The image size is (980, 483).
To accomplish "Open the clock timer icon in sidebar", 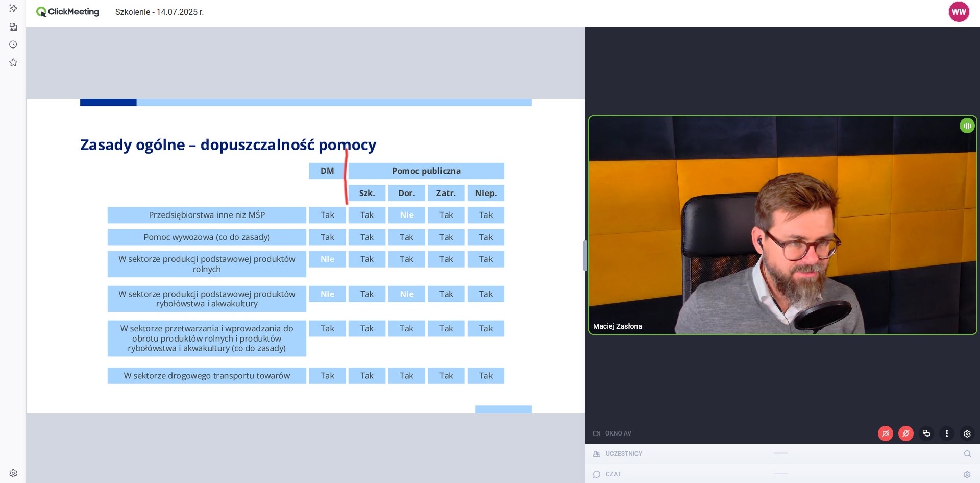I will click(x=13, y=44).
